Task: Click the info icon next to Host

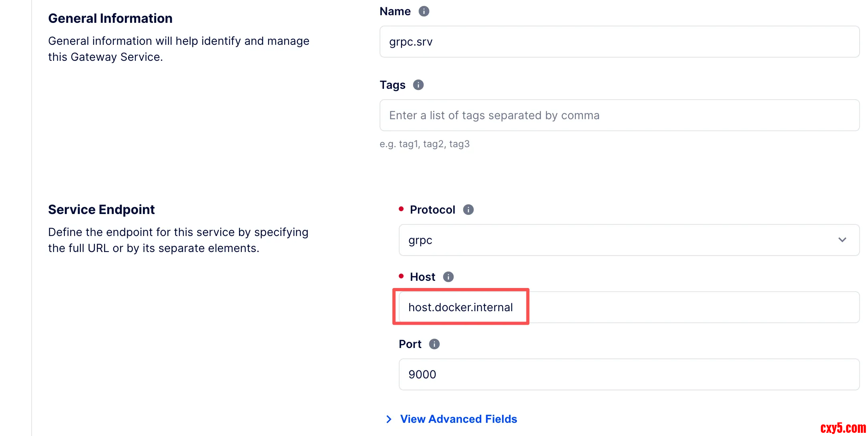Action: pos(448,277)
